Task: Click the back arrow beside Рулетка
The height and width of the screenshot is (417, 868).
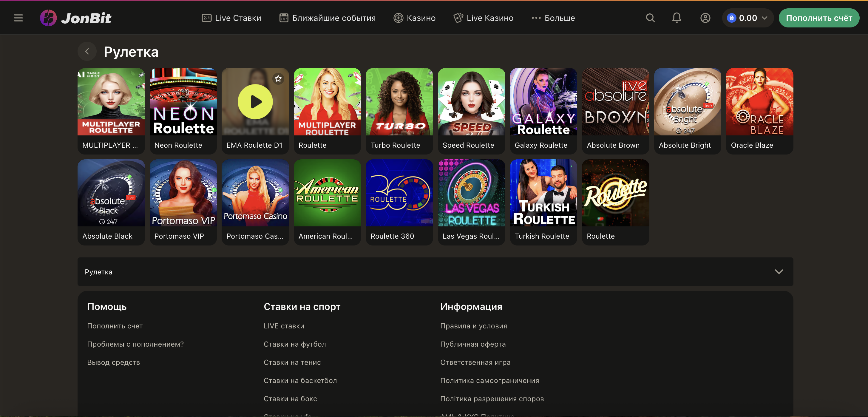Action: [x=87, y=52]
